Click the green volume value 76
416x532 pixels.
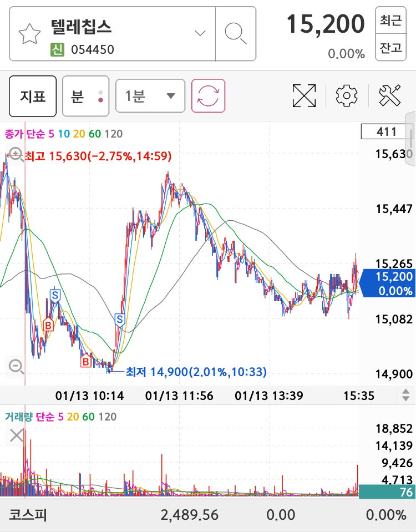pyautogui.click(x=387, y=492)
